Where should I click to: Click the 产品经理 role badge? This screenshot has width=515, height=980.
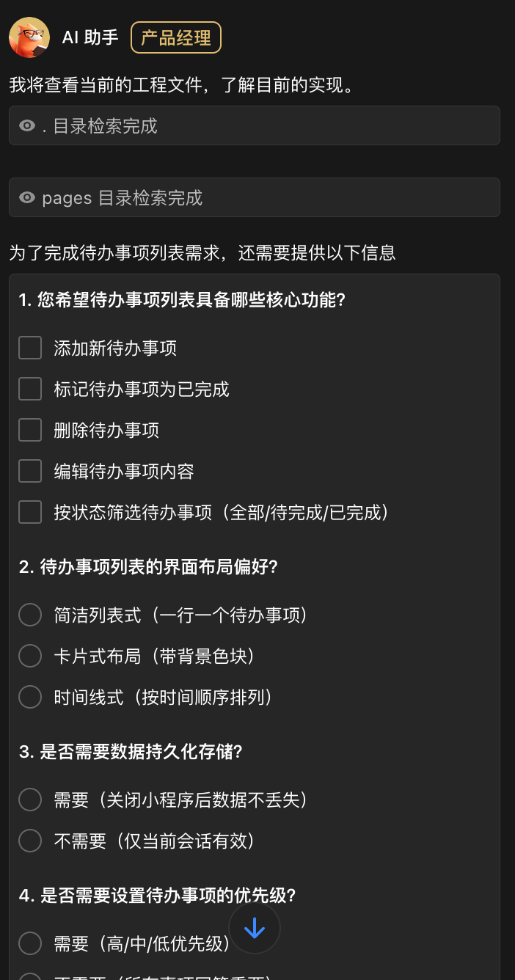(x=176, y=37)
